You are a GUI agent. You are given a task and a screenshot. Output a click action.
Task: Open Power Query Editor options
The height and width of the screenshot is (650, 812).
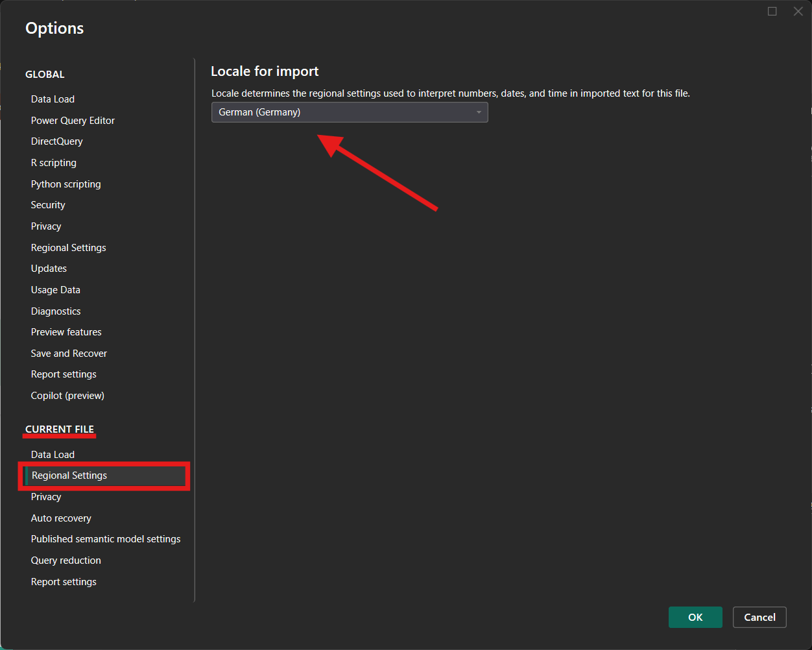(x=73, y=121)
